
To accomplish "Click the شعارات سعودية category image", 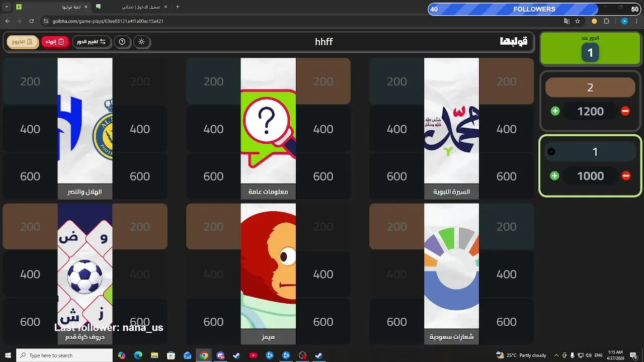I will pyautogui.click(x=451, y=266).
